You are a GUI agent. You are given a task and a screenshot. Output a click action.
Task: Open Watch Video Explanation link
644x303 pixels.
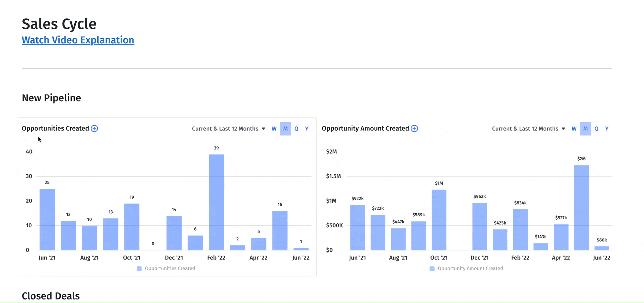point(78,40)
